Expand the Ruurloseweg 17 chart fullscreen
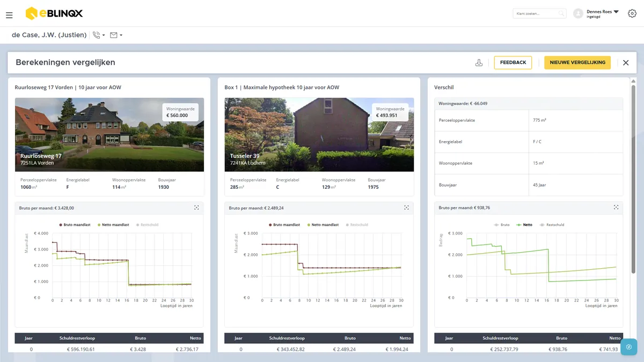This screenshot has width=644, height=362. pyautogui.click(x=196, y=208)
